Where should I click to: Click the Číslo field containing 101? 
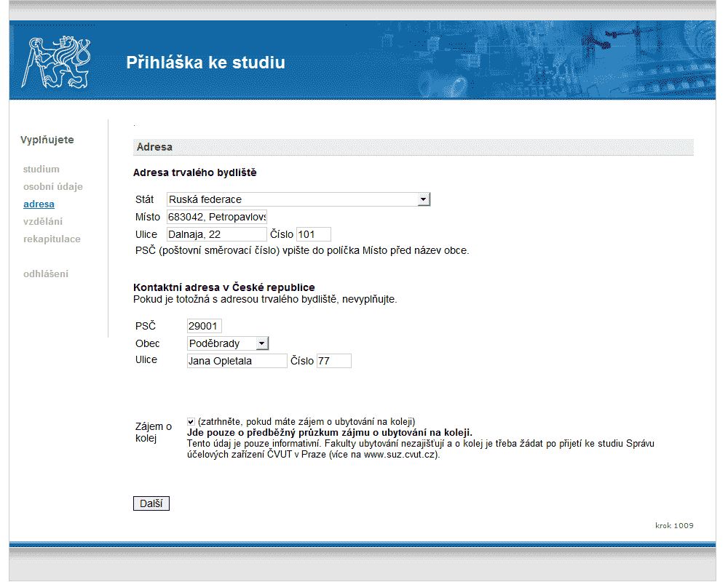(313, 234)
